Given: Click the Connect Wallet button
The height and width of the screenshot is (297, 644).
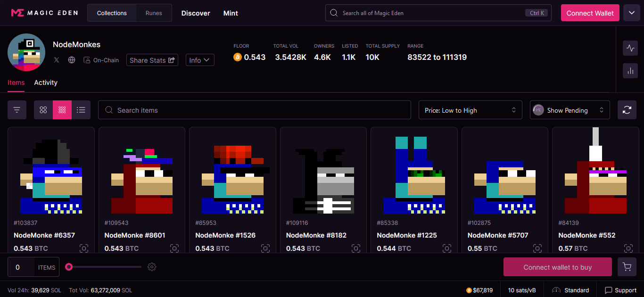Looking at the screenshot, I should click(590, 13).
